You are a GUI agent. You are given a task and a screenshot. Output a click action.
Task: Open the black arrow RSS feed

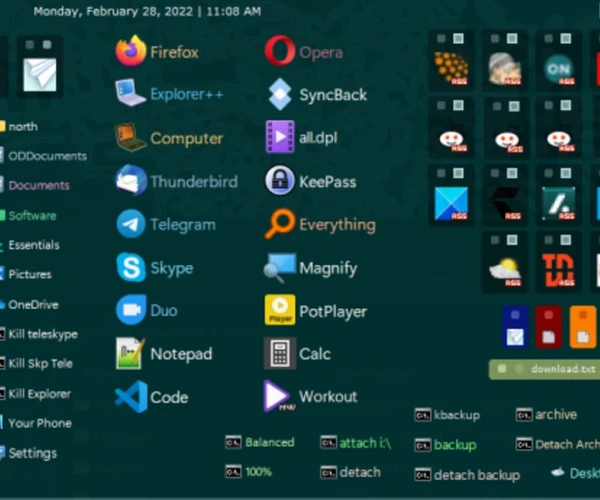(x=505, y=204)
